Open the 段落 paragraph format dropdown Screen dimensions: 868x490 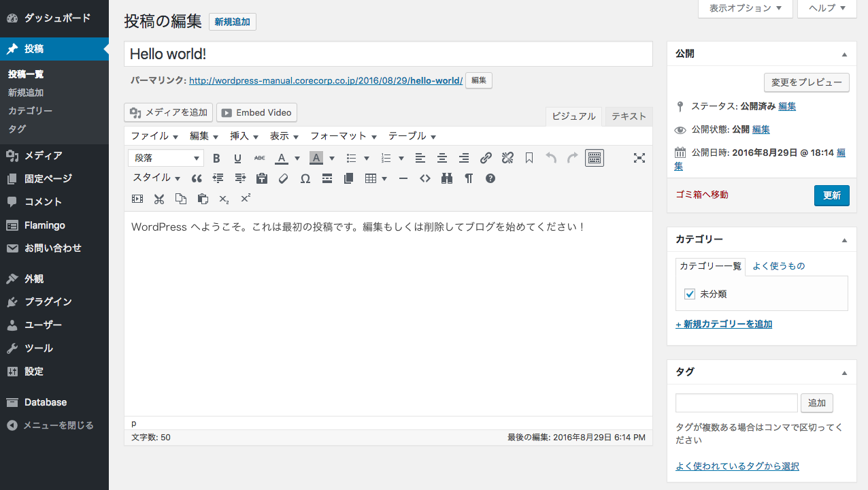(166, 159)
